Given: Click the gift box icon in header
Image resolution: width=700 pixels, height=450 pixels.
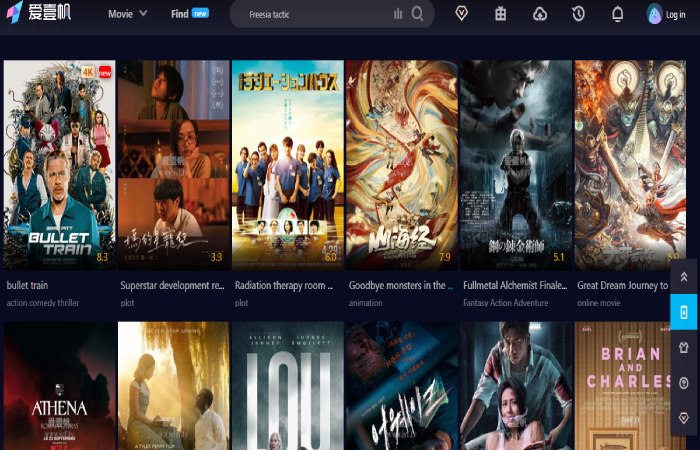Looking at the screenshot, I should [x=500, y=14].
